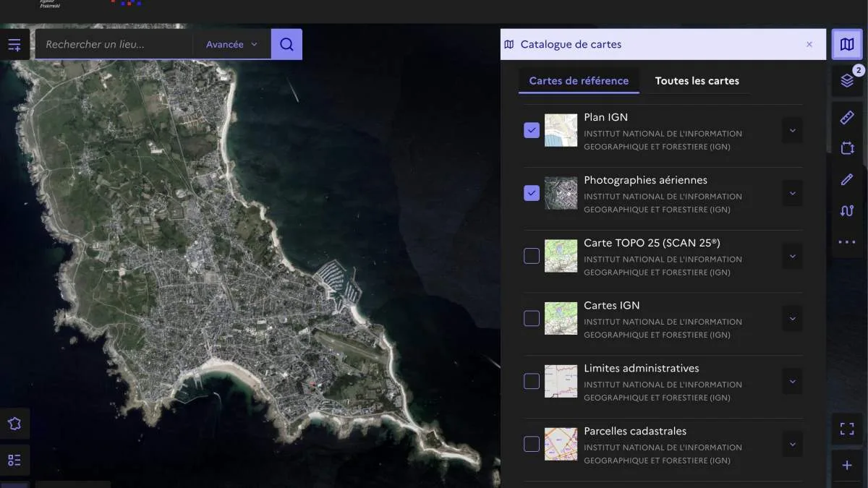Open the route itinerary tool icon

[847, 210]
